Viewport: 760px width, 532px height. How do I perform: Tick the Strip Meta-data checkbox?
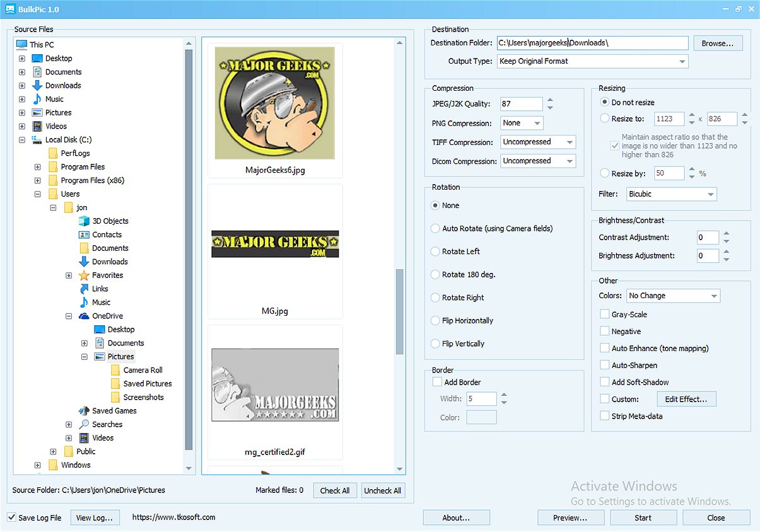pos(604,416)
